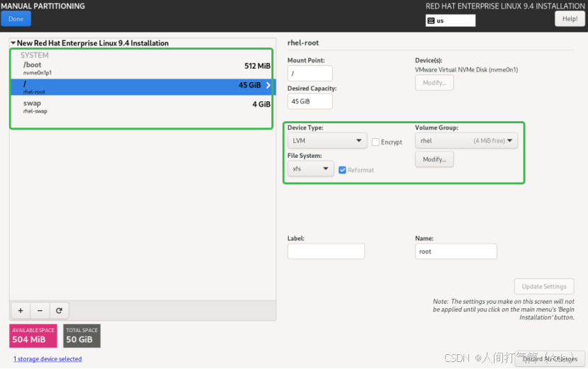
Task: Click the arrow on the selected root partition
Action: click(x=268, y=86)
